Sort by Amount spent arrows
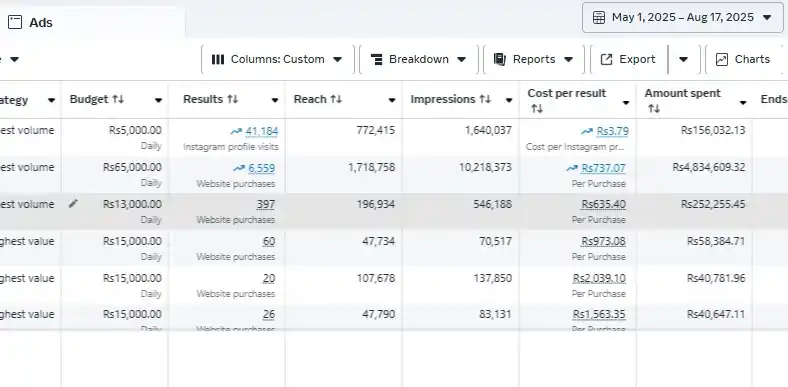Viewport: 788px width, 387px height. click(654, 109)
